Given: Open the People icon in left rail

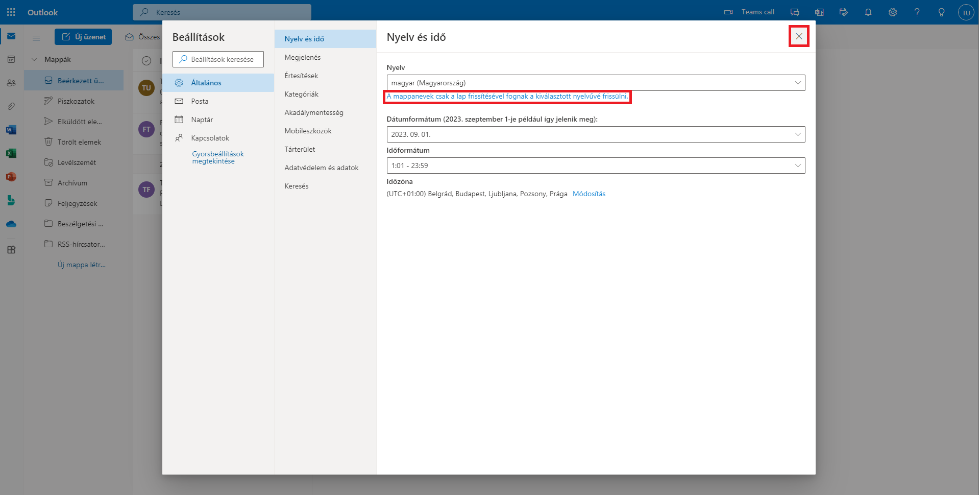Looking at the screenshot, I should [x=11, y=83].
